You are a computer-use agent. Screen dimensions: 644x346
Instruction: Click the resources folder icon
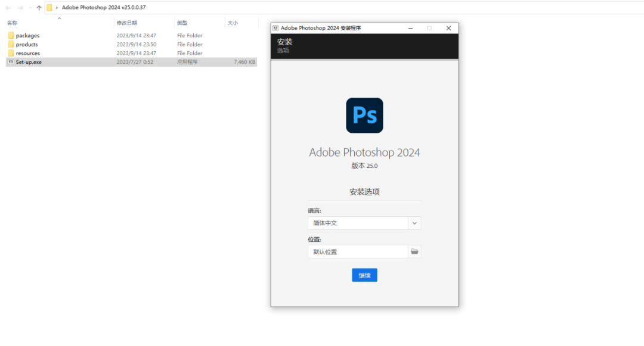11,53
